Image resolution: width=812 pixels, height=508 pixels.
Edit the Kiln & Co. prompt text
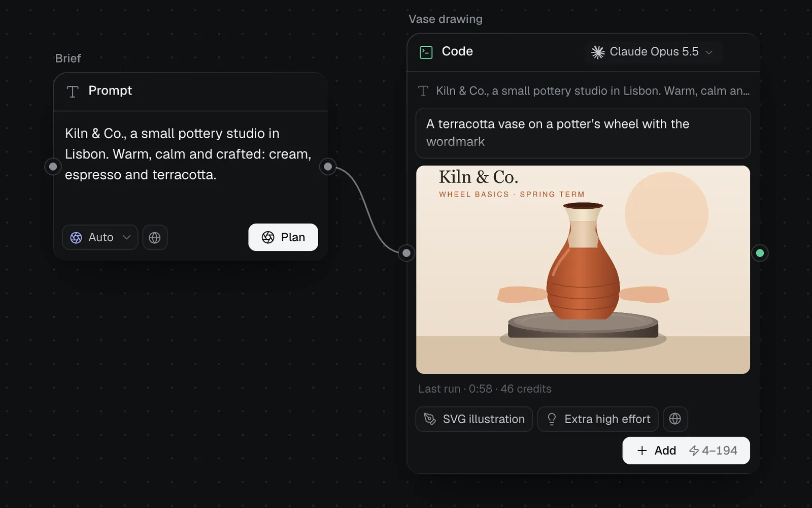188,154
